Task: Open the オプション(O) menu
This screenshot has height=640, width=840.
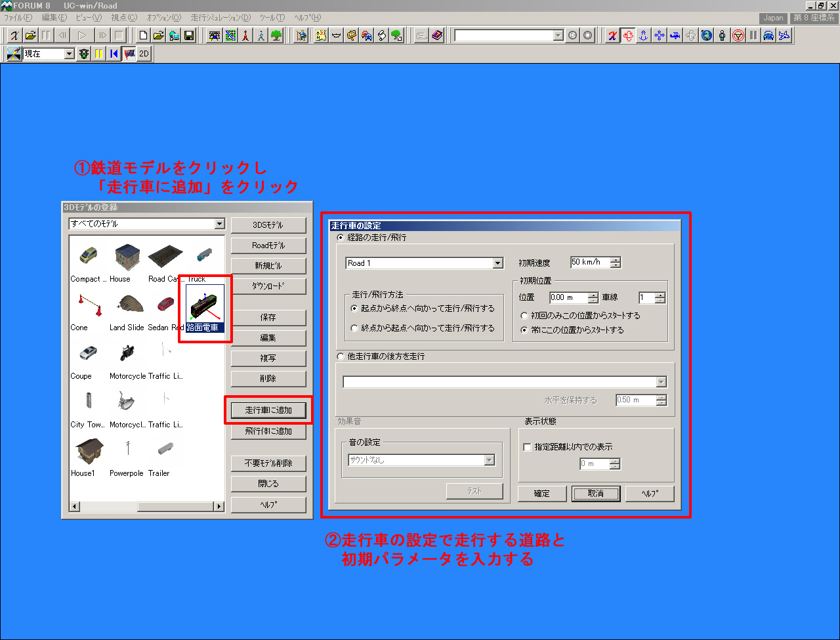Action: [x=164, y=18]
